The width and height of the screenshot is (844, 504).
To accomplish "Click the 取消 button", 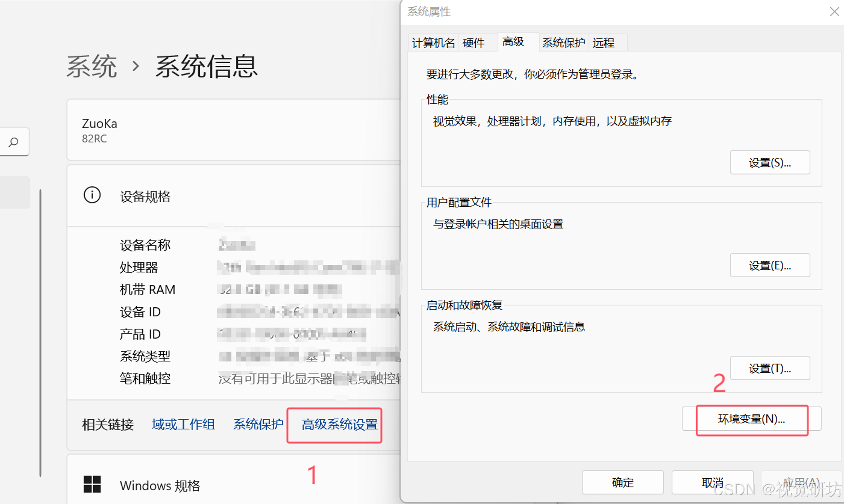I will (x=712, y=482).
